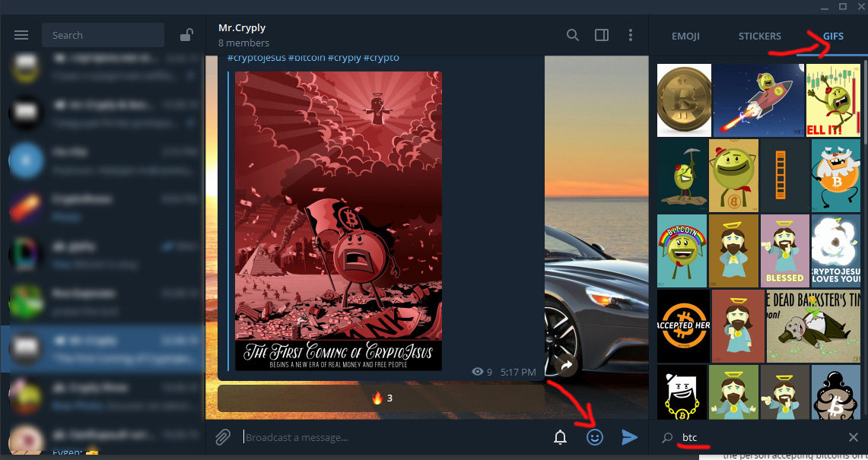The width and height of the screenshot is (868, 460).
Task: Open the #crypto hashtag
Action: (x=381, y=58)
